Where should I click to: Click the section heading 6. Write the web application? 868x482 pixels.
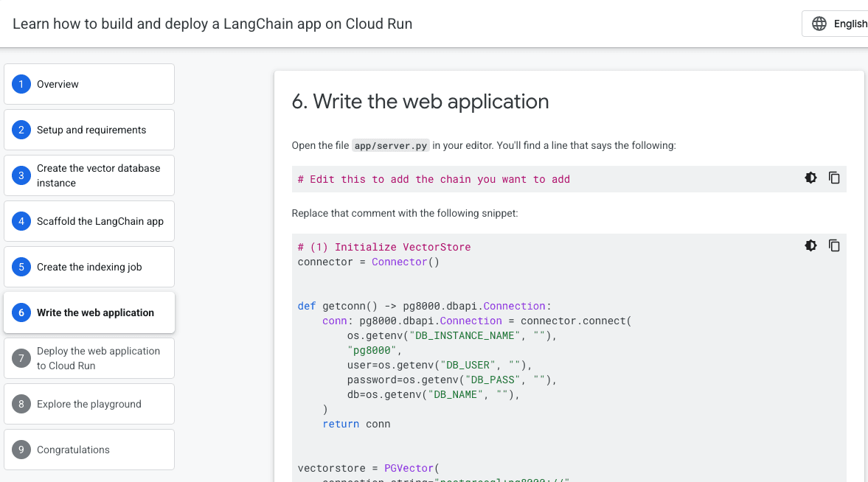(x=420, y=101)
